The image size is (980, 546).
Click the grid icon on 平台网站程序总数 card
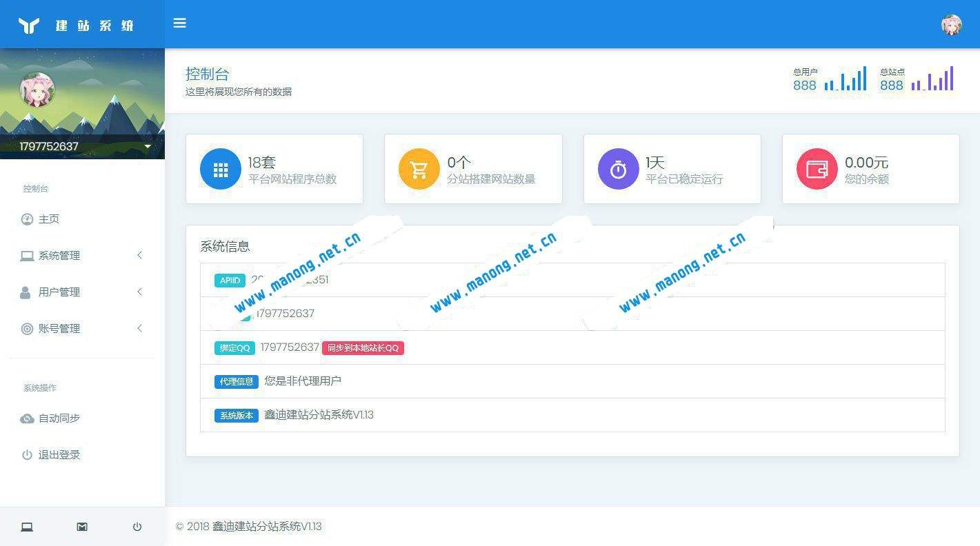(x=220, y=168)
